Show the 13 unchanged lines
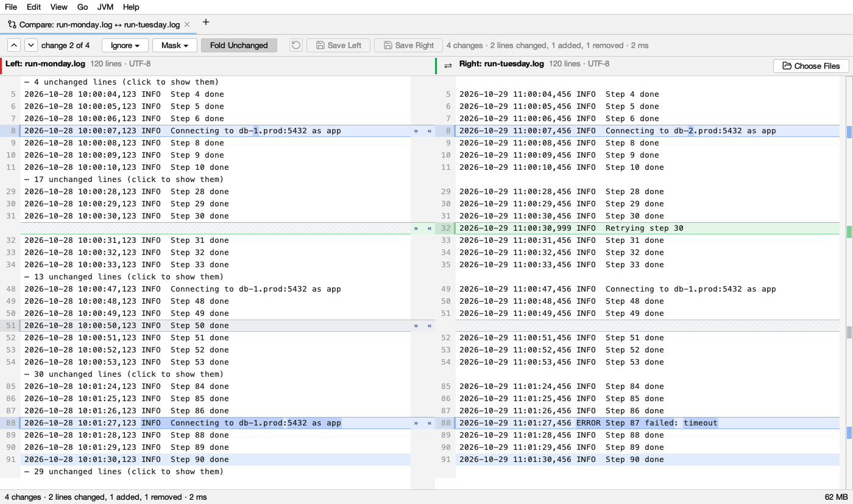Image resolution: width=853 pixels, height=504 pixels. pyautogui.click(x=124, y=277)
